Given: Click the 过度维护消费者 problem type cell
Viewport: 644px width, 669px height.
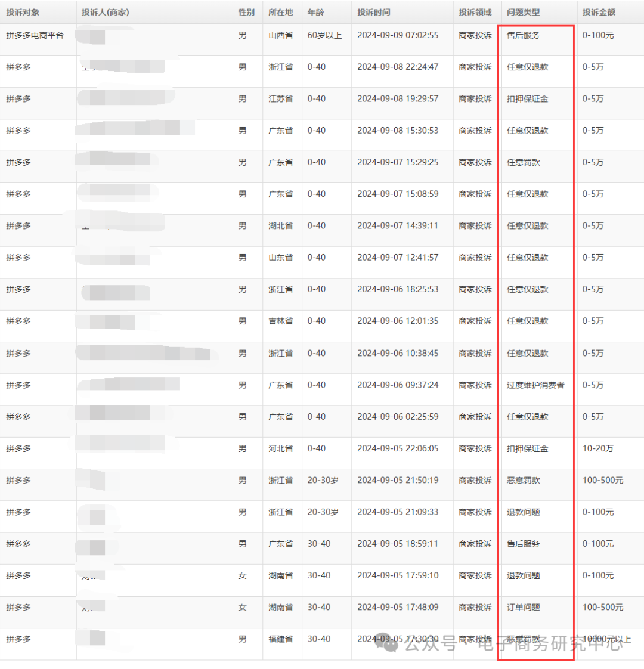Looking at the screenshot, I should 535,385.
